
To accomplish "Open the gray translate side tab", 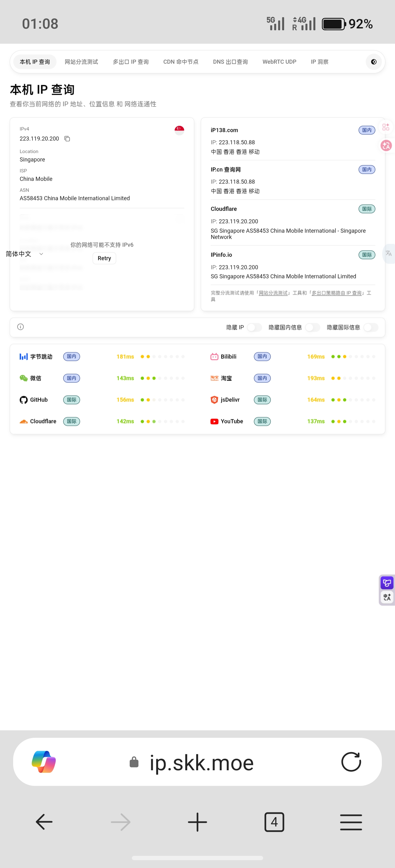I will (389, 254).
